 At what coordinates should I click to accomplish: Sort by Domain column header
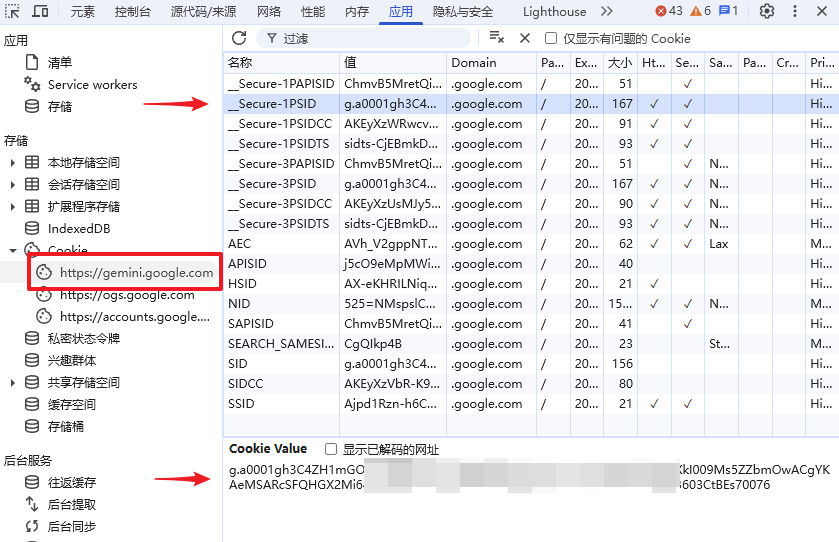pos(491,63)
